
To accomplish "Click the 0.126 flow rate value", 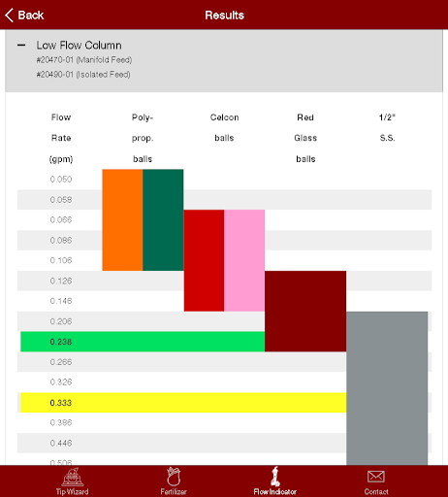I will pyautogui.click(x=61, y=281).
